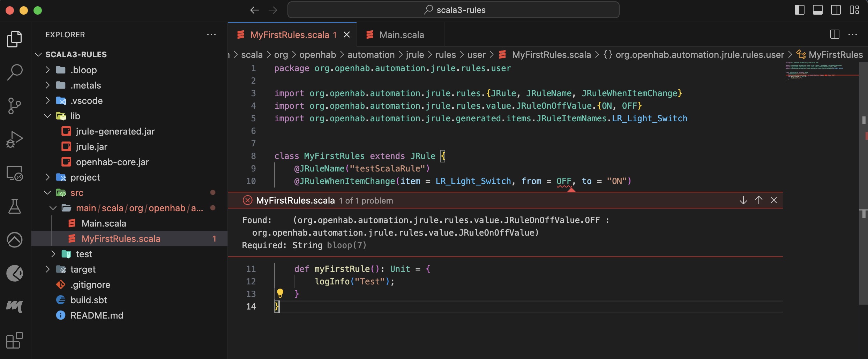868x359 pixels.
Task: Open the Run and Debug view
Action: (15, 139)
